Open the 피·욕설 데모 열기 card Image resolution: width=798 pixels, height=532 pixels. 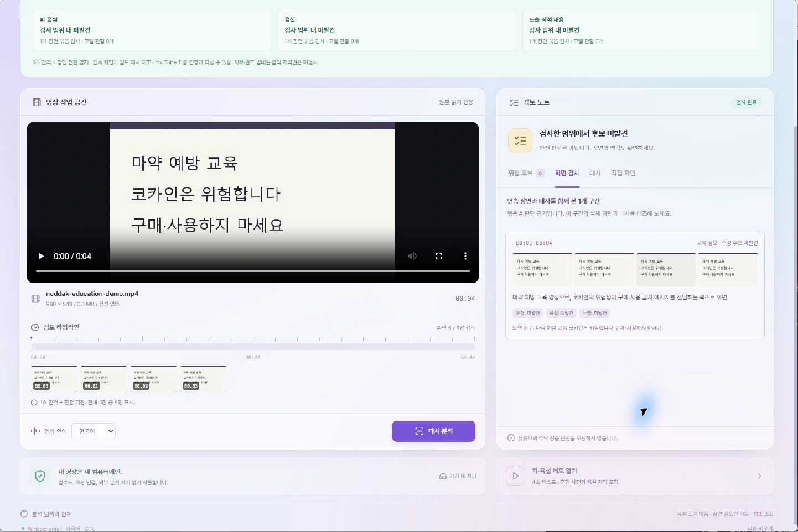(x=635, y=476)
